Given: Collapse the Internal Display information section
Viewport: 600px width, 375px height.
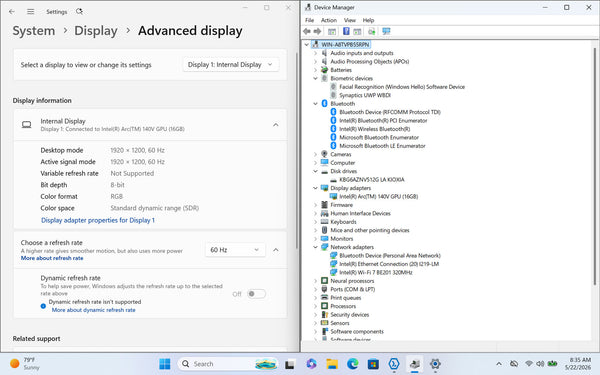Looking at the screenshot, I should 276,125.
